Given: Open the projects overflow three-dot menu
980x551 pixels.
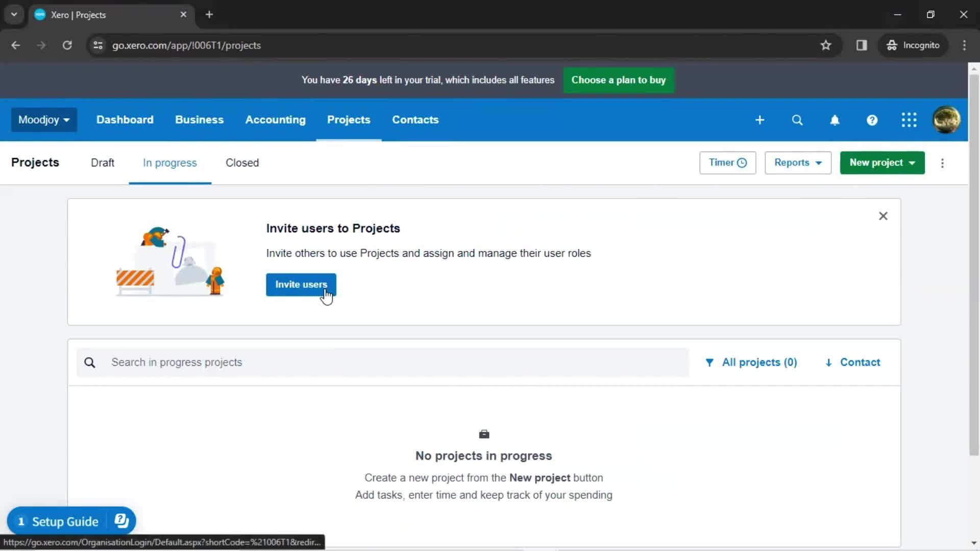Looking at the screenshot, I should (942, 163).
